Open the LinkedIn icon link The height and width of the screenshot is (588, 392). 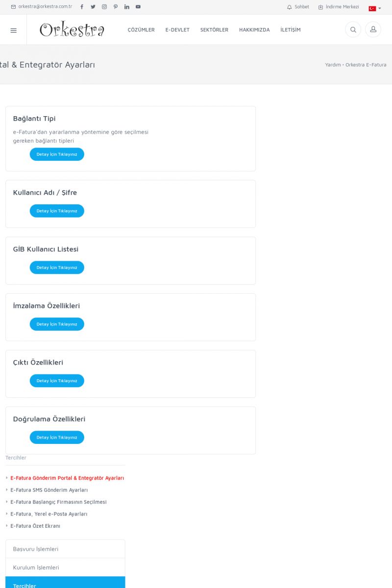[x=127, y=7]
